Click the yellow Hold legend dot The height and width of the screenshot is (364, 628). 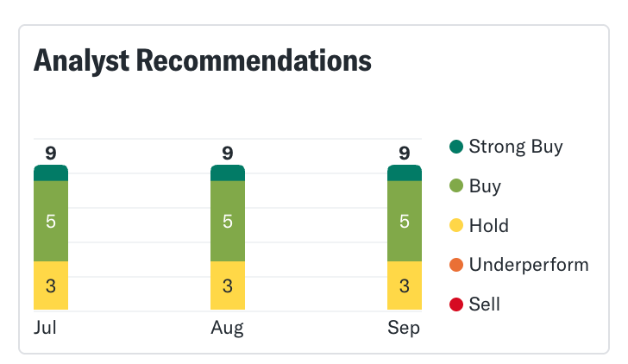(456, 226)
